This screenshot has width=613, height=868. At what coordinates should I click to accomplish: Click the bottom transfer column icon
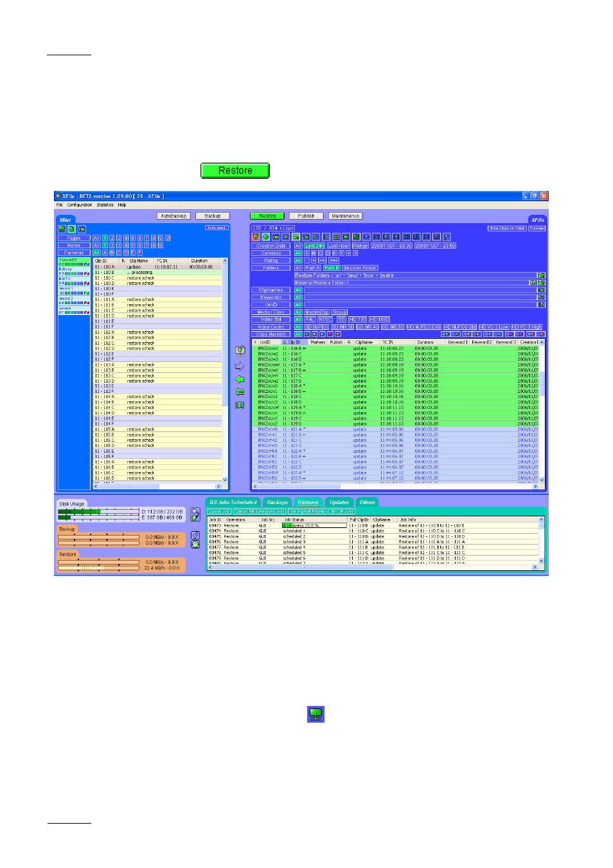point(240,405)
